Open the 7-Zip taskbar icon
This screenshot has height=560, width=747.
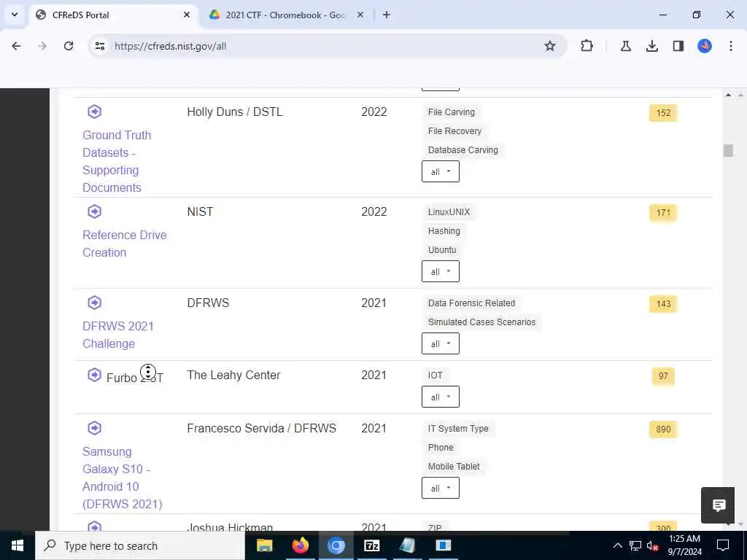click(371, 545)
